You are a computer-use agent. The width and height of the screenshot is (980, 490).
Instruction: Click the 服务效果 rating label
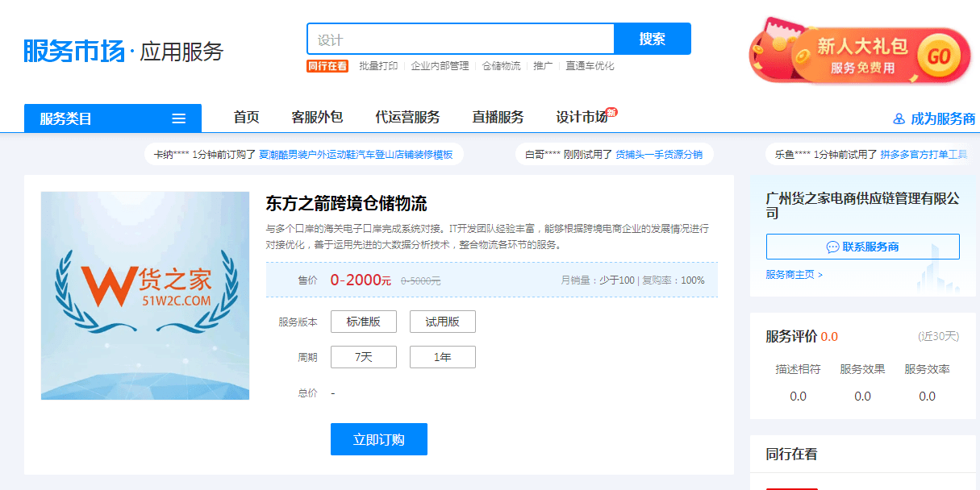tap(863, 369)
